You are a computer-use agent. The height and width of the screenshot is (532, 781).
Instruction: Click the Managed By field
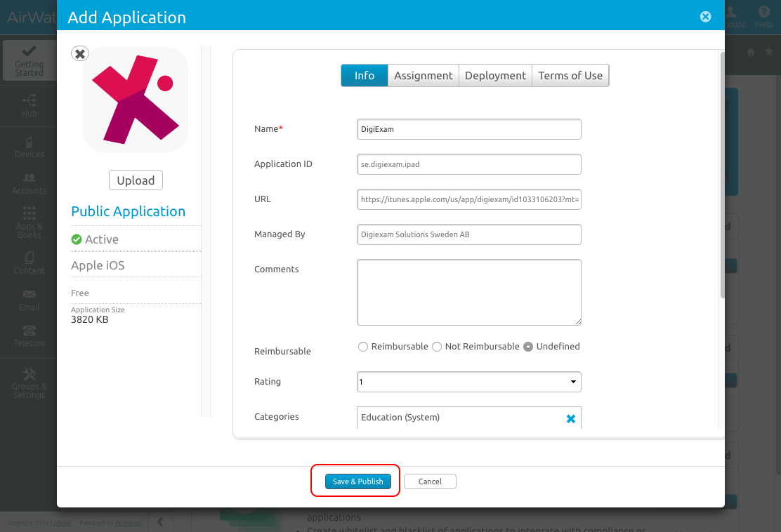[468, 234]
